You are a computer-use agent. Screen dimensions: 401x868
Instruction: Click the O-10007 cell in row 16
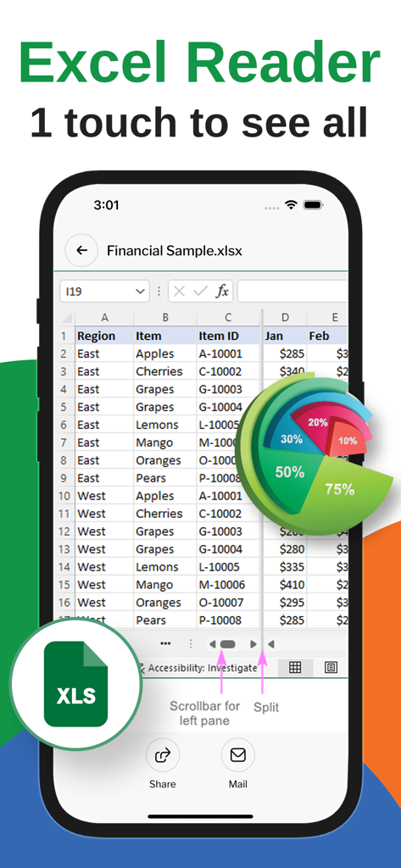point(228,603)
